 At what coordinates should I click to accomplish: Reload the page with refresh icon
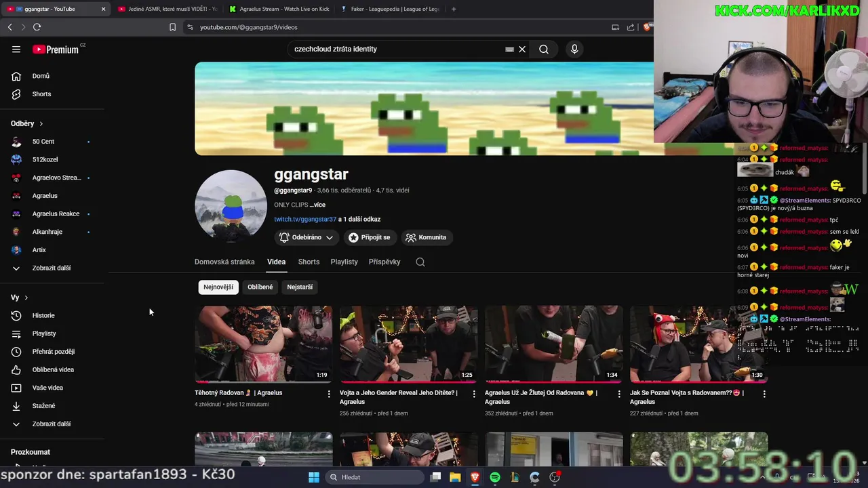[37, 27]
